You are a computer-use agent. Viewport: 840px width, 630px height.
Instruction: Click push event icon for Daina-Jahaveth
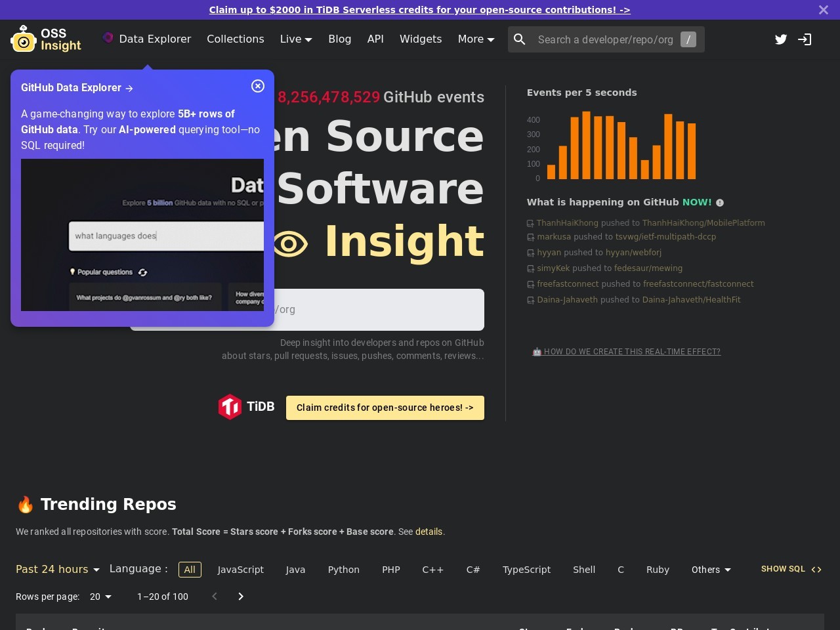tap(530, 301)
